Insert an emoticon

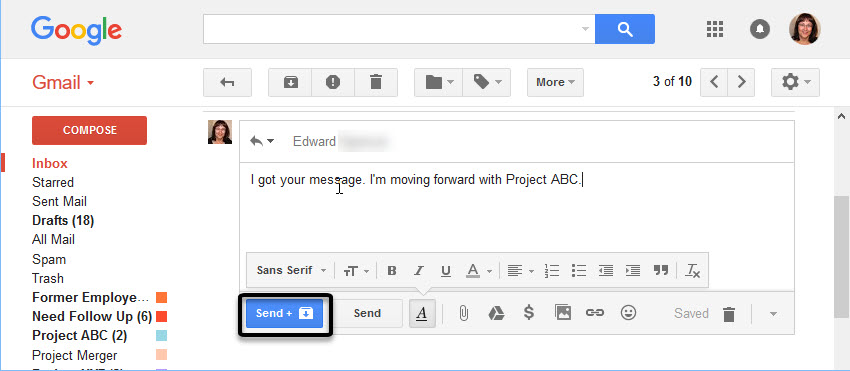click(x=628, y=312)
